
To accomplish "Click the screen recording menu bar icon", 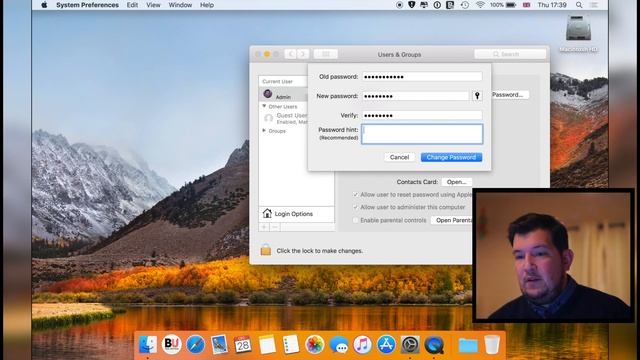I will pos(399,5).
